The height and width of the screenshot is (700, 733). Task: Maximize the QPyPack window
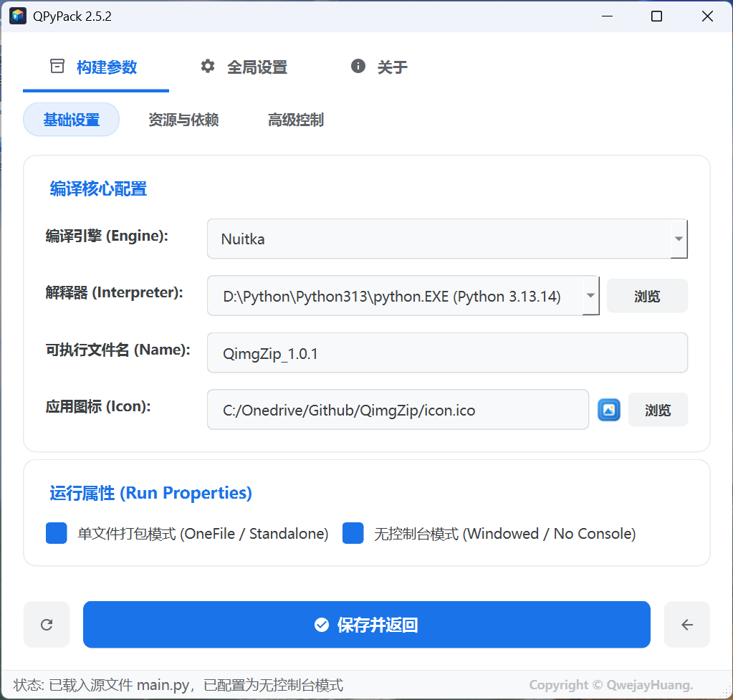656,16
